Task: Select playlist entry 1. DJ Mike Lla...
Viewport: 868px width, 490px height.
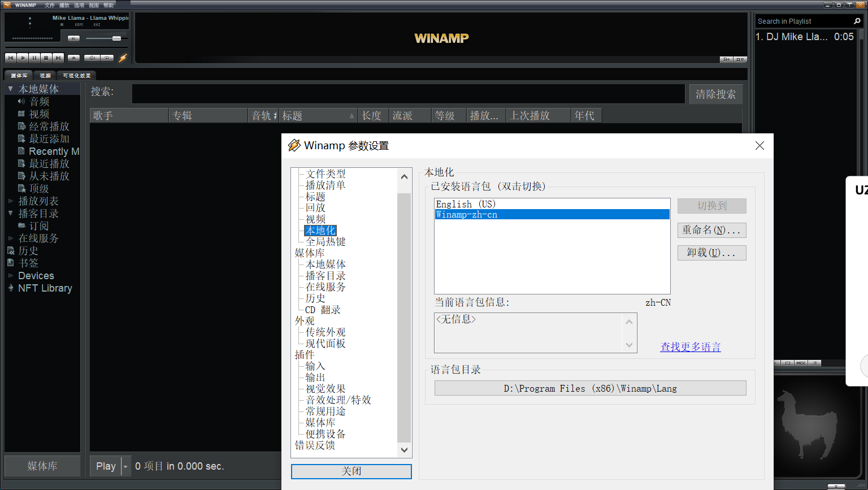Action: [x=805, y=36]
